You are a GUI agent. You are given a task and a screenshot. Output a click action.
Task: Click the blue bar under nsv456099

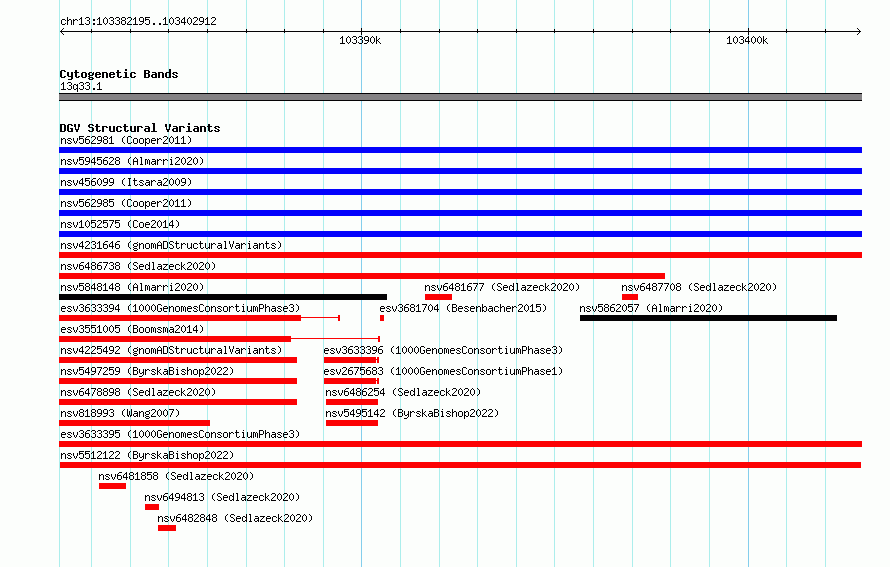460,192
